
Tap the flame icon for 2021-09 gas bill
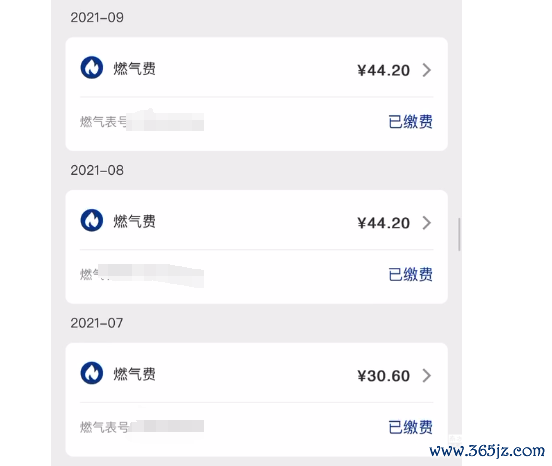point(92,67)
